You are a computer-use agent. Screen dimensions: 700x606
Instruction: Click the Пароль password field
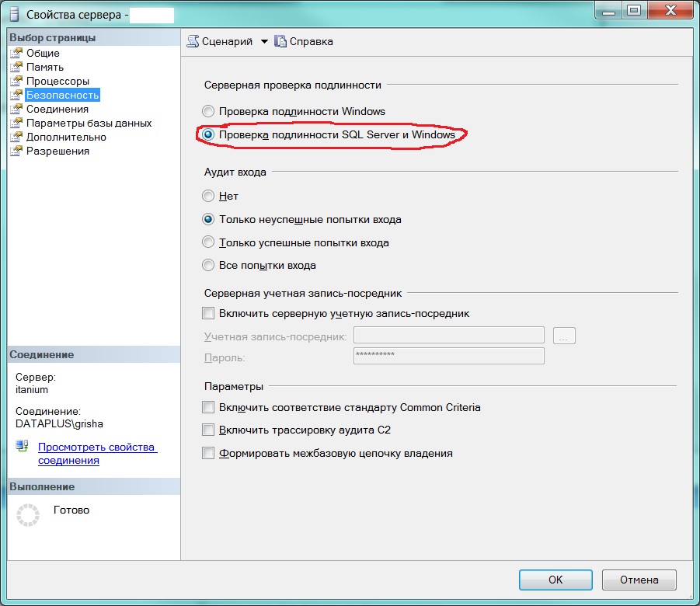[x=448, y=356]
